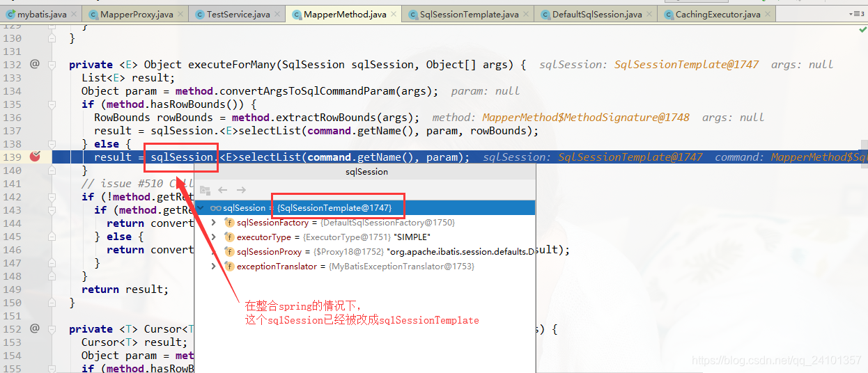Screen dimensions: 868x373
Task: Click 'sqlSession' in highlighted line 139
Action: coord(181,157)
